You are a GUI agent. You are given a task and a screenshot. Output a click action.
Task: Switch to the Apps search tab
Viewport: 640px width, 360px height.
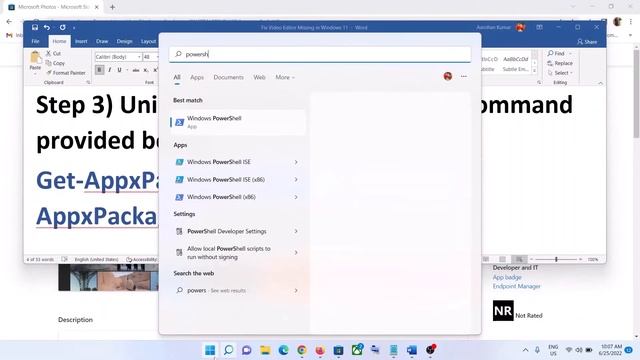click(197, 77)
